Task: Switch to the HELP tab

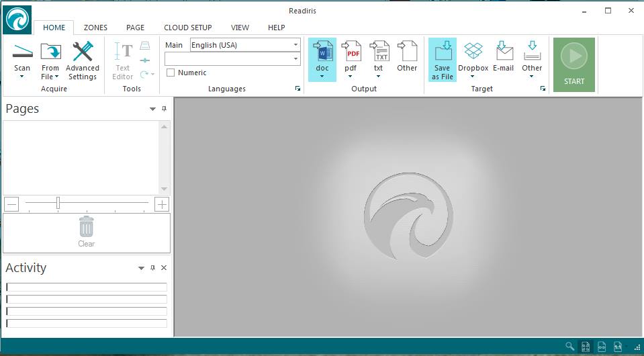Action: [x=277, y=28]
